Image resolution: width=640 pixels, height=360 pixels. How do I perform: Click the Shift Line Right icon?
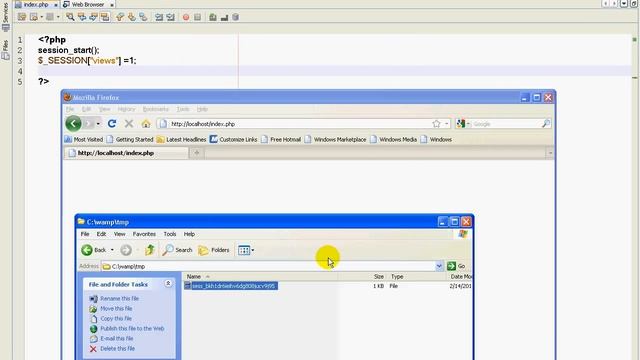[x=170, y=17]
